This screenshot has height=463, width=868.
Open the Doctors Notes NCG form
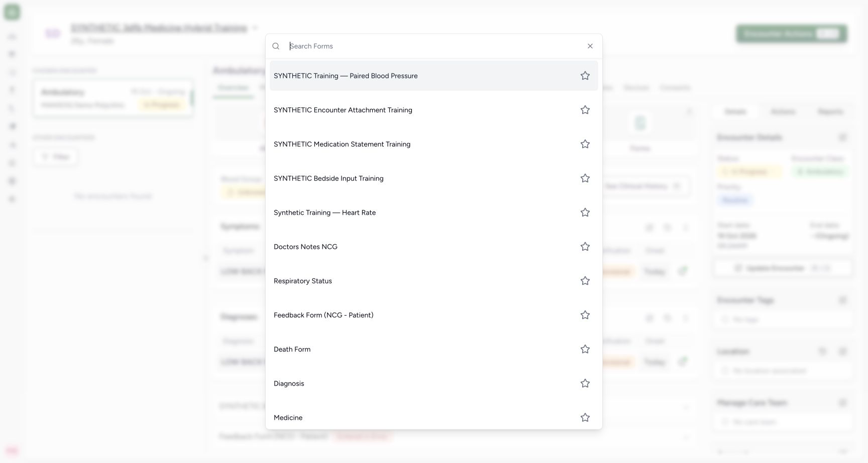(434, 247)
